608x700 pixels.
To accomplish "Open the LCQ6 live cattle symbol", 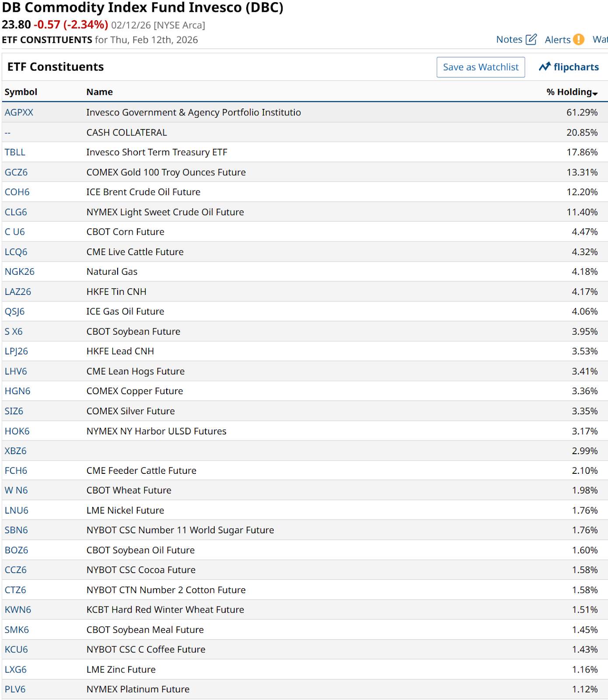I will click(16, 252).
